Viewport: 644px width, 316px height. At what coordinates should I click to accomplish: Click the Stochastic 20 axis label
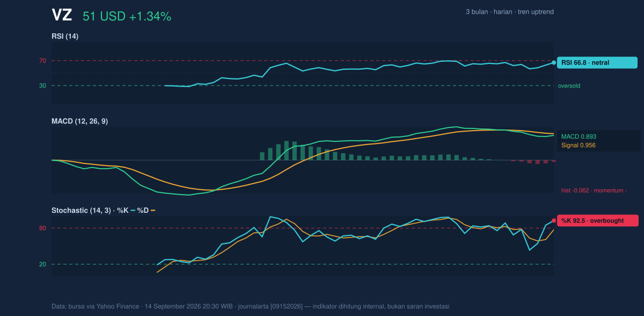tap(42, 264)
